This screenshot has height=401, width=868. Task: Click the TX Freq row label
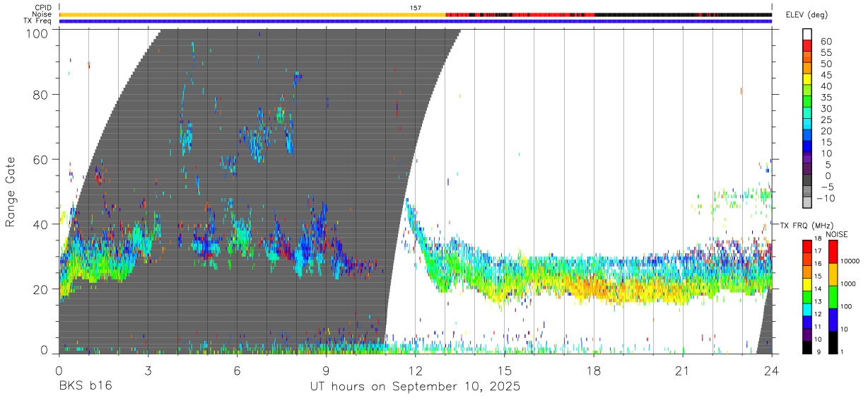coord(37,21)
